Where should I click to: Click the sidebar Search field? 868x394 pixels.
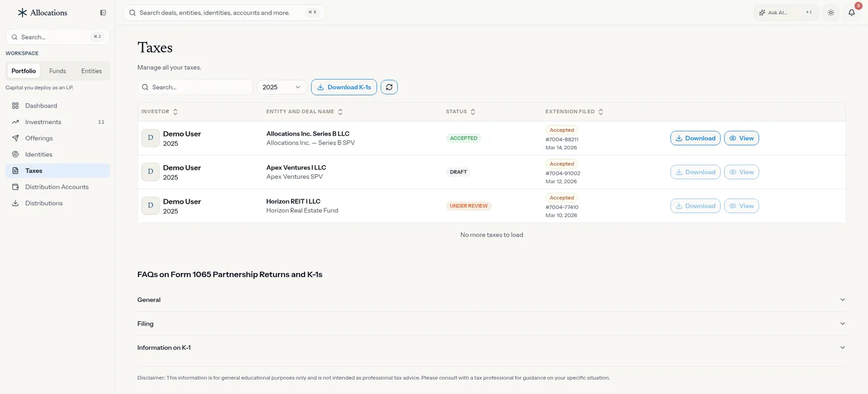[x=58, y=37]
